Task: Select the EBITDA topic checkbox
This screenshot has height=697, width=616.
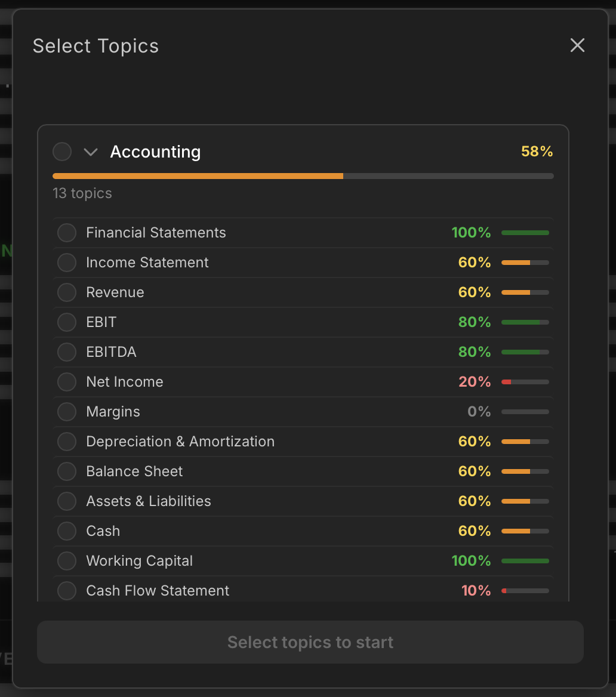Action: point(67,352)
